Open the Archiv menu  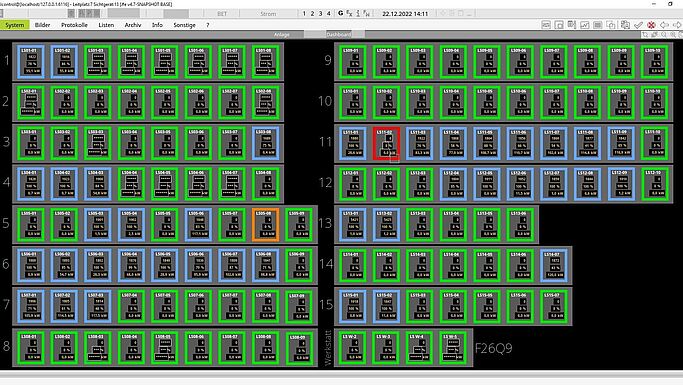coord(133,25)
